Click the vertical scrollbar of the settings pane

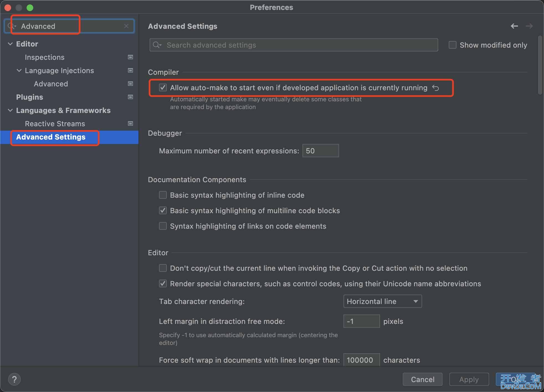pos(540,65)
